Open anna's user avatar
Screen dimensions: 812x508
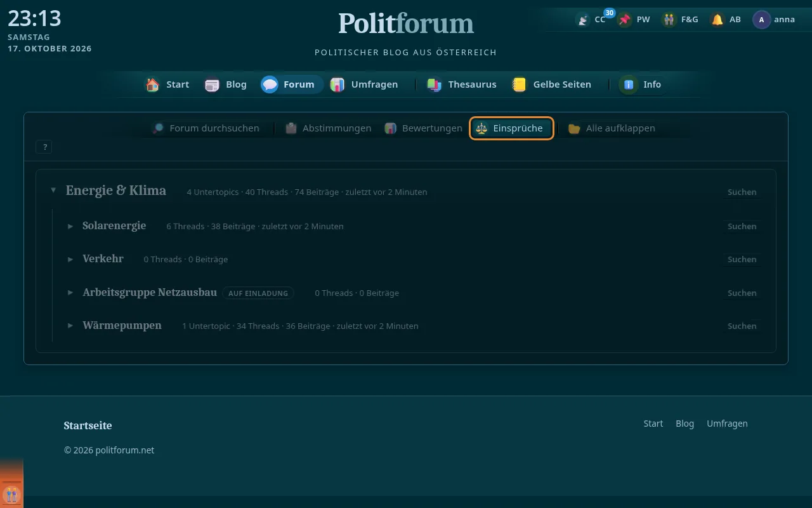coord(761,20)
